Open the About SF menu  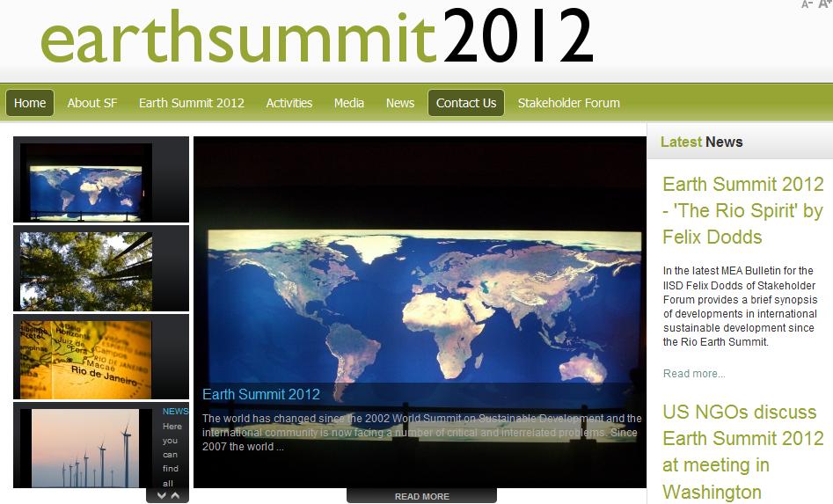pyautogui.click(x=91, y=103)
